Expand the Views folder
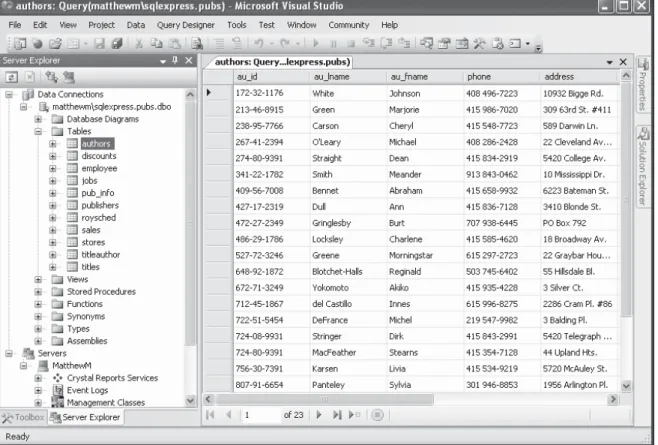This screenshot has height=445, width=658. (38, 280)
